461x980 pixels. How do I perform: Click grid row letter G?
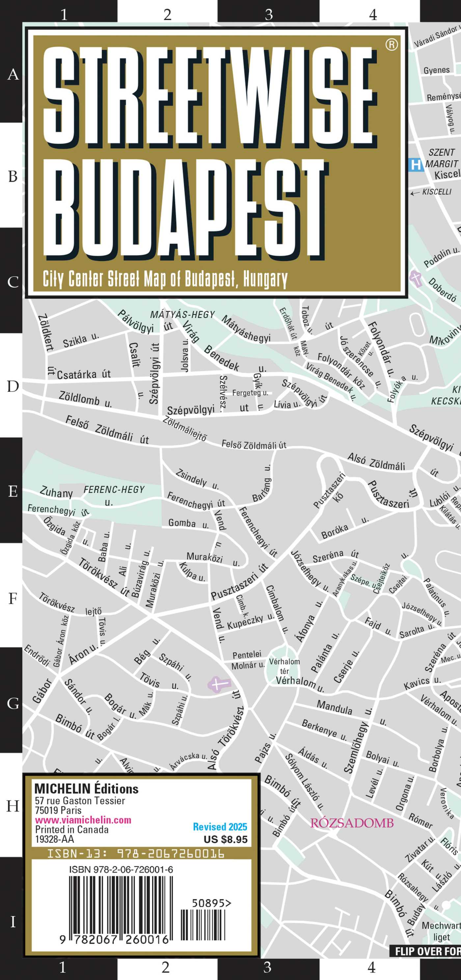(x=13, y=703)
